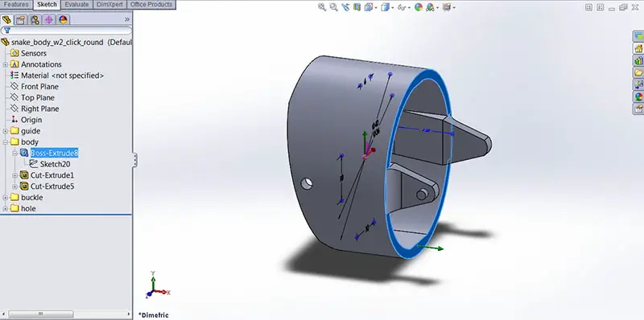Screen dimensions: 644x320
Task: Open the DisplayManager tab icon
Action: click(x=63, y=19)
